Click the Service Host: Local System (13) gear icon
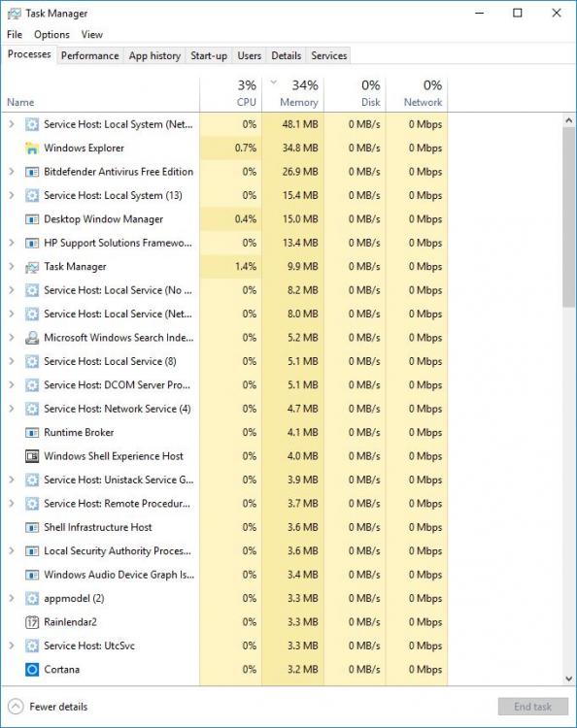Viewport: 577px width, 728px height. 32,195
